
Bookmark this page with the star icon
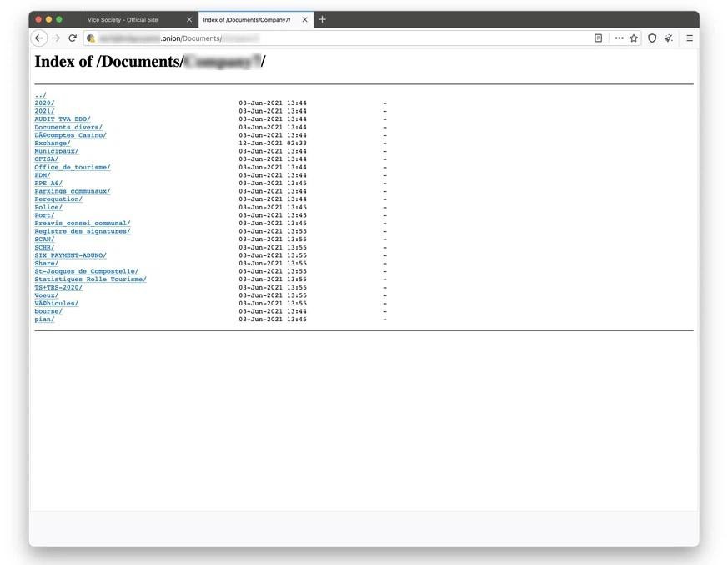(634, 38)
